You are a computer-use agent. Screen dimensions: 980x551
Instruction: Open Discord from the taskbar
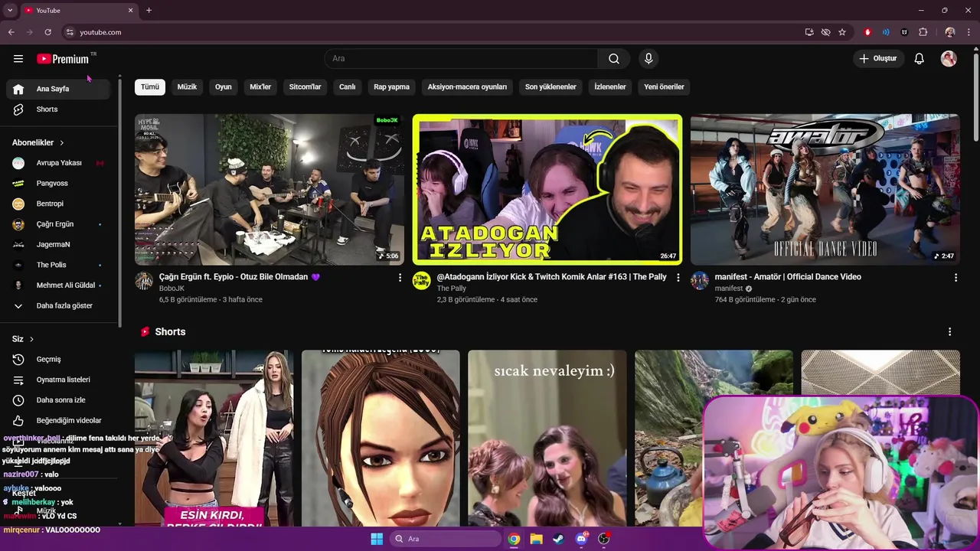coord(581,539)
